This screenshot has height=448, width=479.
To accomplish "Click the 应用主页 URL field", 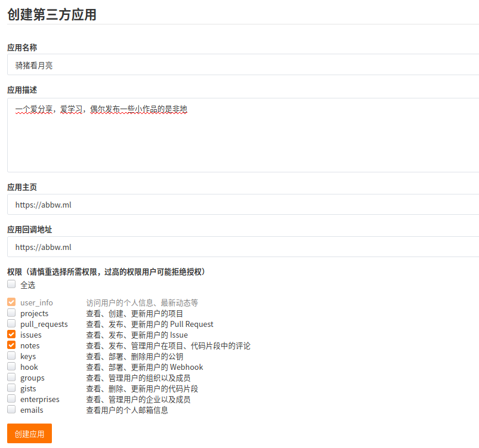I will pyautogui.click(x=243, y=205).
